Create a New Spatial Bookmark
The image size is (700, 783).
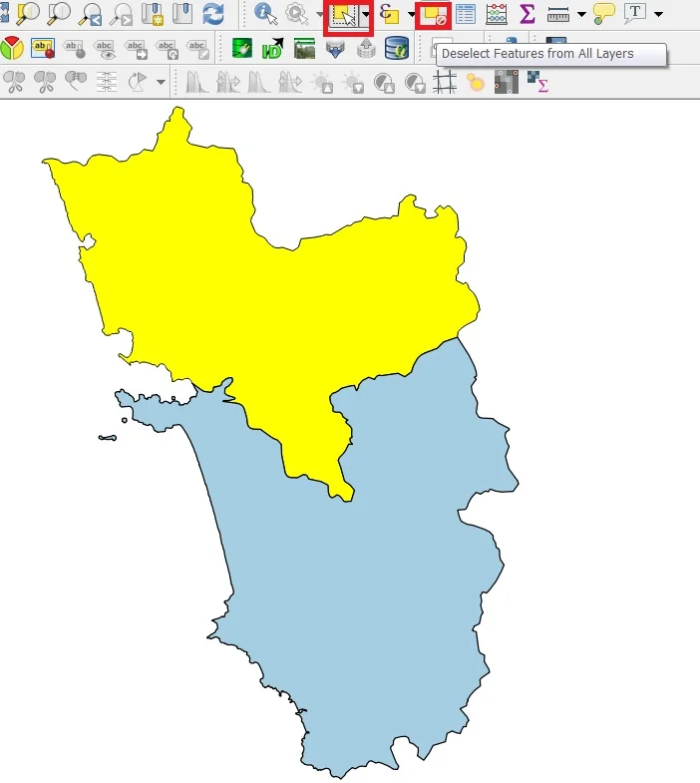(x=152, y=14)
